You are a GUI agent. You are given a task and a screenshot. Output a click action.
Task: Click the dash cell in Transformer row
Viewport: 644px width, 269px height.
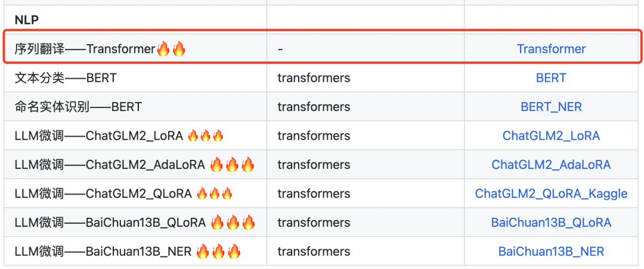pyautogui.click(x=280, y=49)
